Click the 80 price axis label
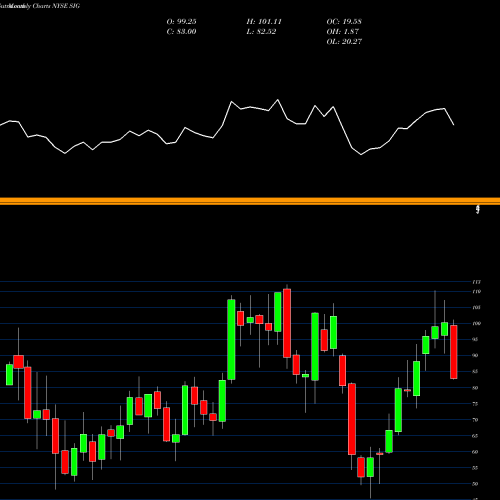 [x=475, y=388]
